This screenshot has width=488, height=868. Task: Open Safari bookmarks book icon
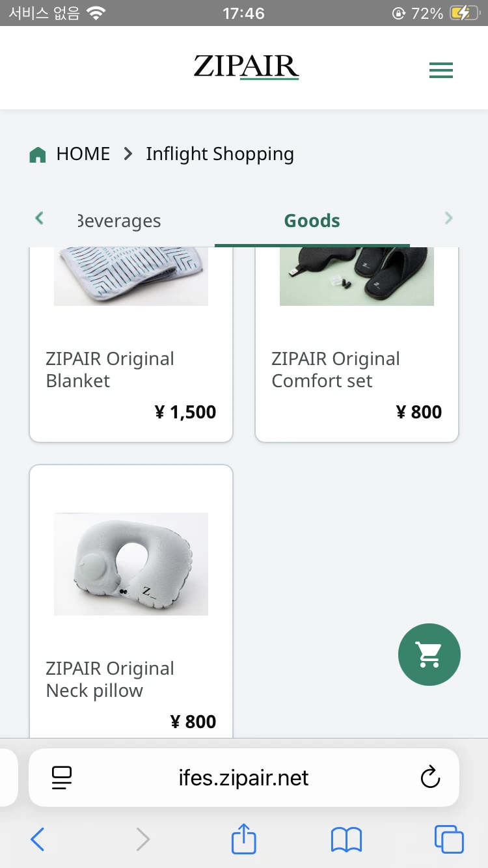[346, 840]
